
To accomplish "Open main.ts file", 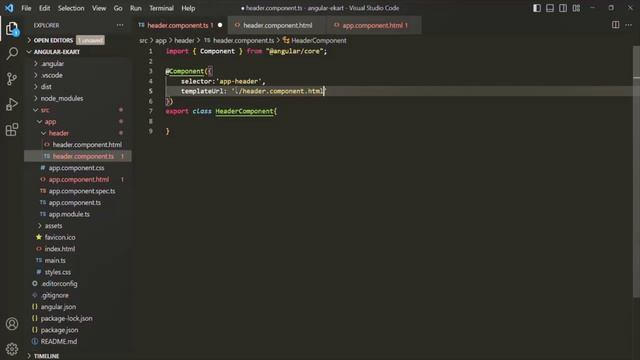I will pyautogui.click(x=55, y=260).
